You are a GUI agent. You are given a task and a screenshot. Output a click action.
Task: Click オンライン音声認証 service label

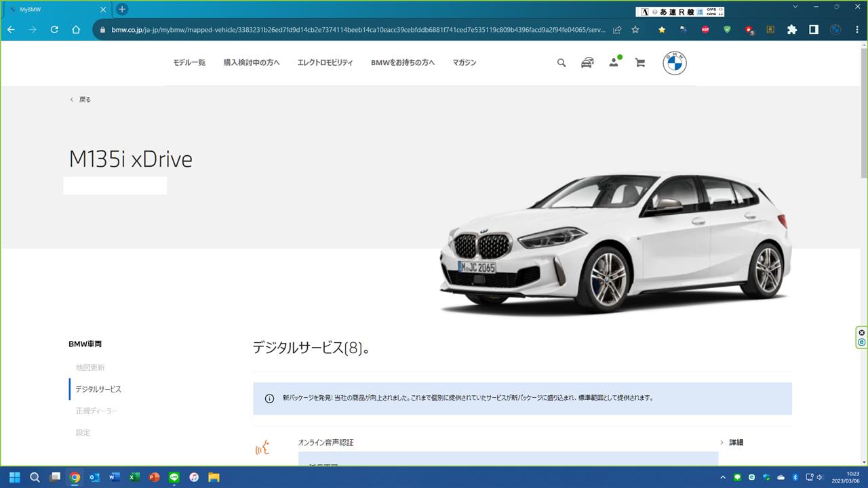point(326,443)
